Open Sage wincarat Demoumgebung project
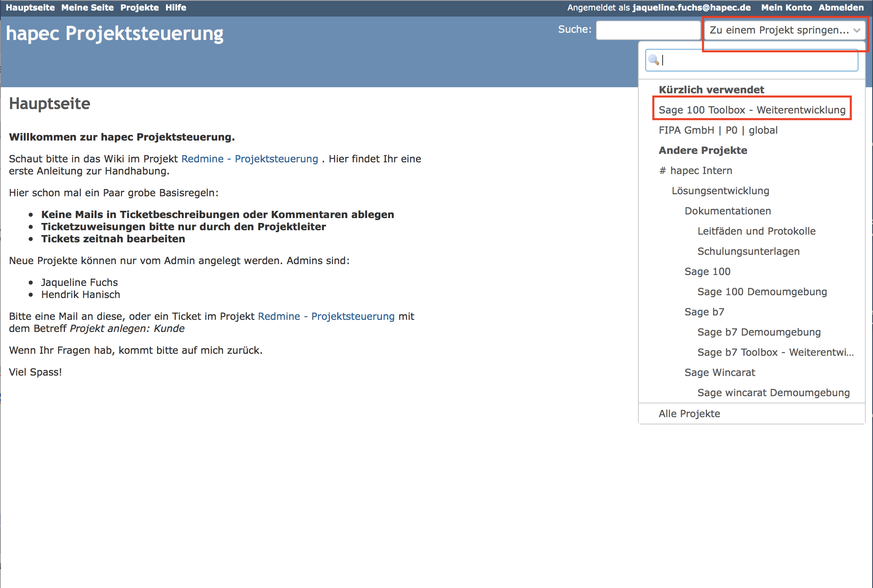The height and width of the screenshot is (588, 873). (773, 393)
